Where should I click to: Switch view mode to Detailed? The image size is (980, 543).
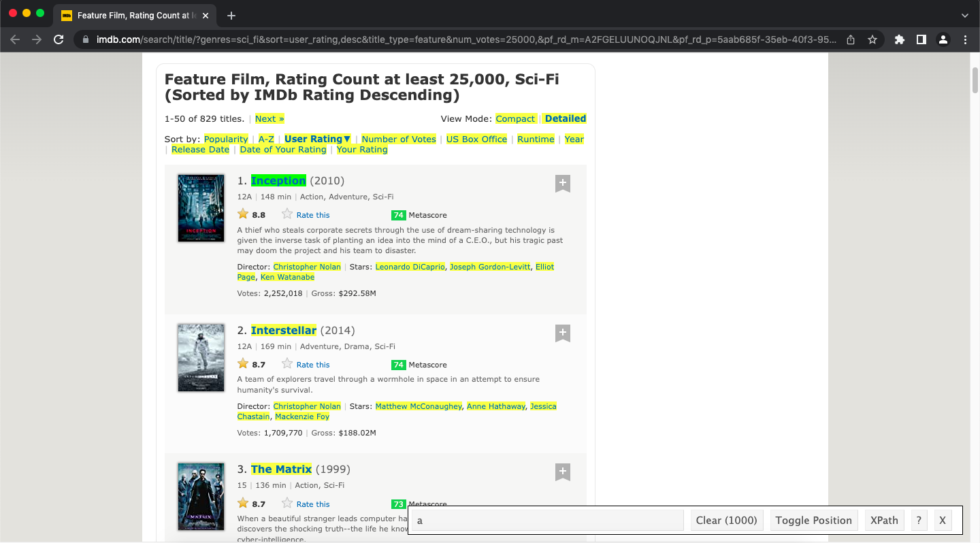coord(566,118)
